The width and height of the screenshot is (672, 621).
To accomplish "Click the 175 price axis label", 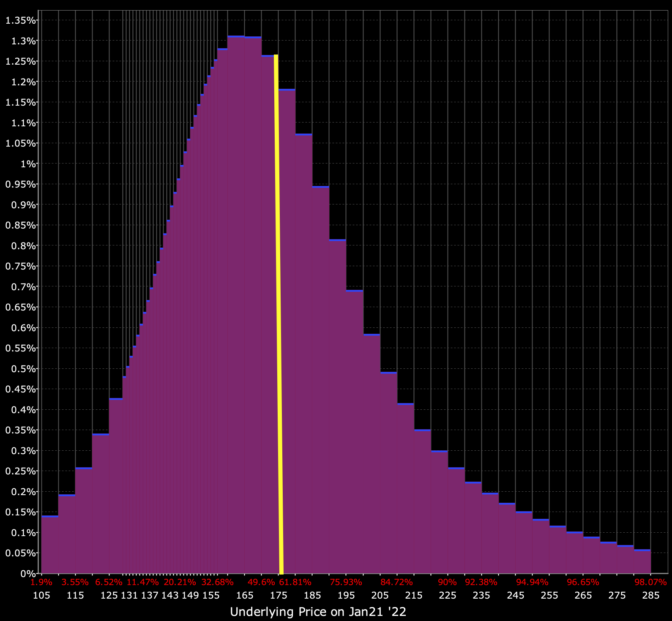I will [279, 595].
